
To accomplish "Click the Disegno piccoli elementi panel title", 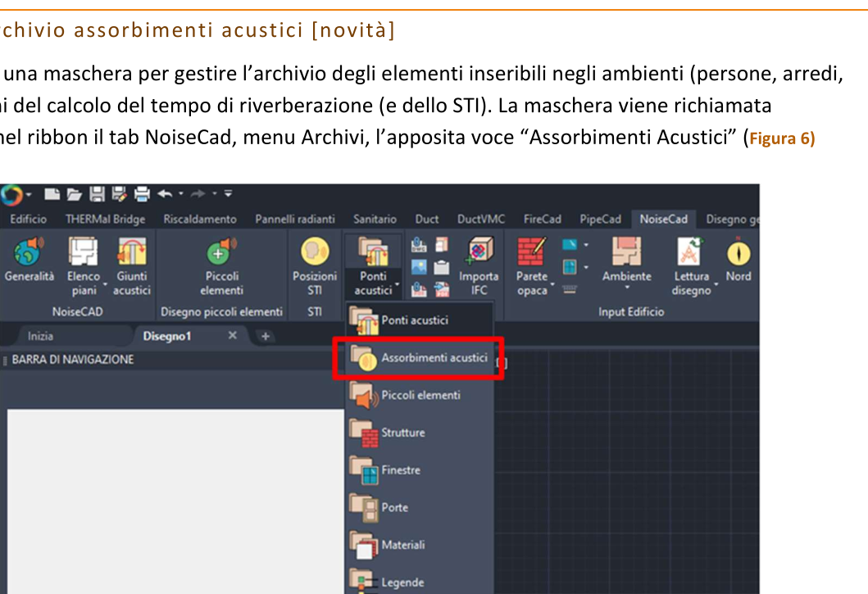I will [x=221, y=311].
